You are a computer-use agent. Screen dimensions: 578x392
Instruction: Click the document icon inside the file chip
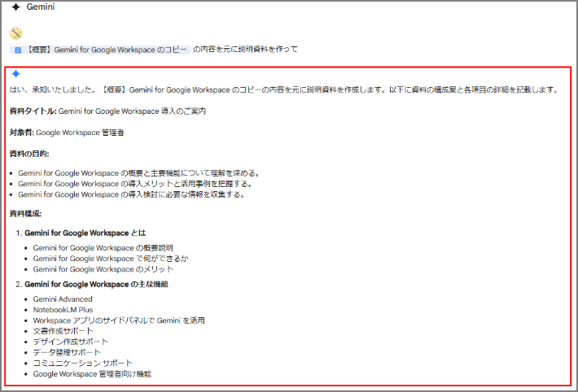click(x=18, y=50)
